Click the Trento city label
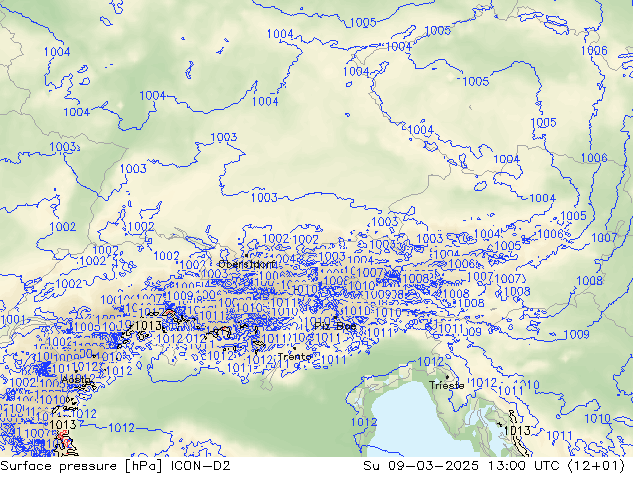Image resolution: width=634 pixels, height=490 pixels. tap(295, 357)
